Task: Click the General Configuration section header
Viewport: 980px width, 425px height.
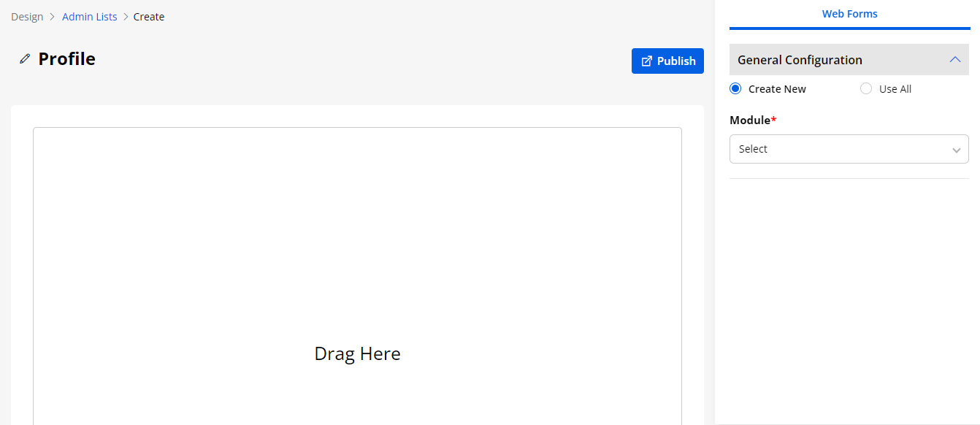Action: (800, 60)
